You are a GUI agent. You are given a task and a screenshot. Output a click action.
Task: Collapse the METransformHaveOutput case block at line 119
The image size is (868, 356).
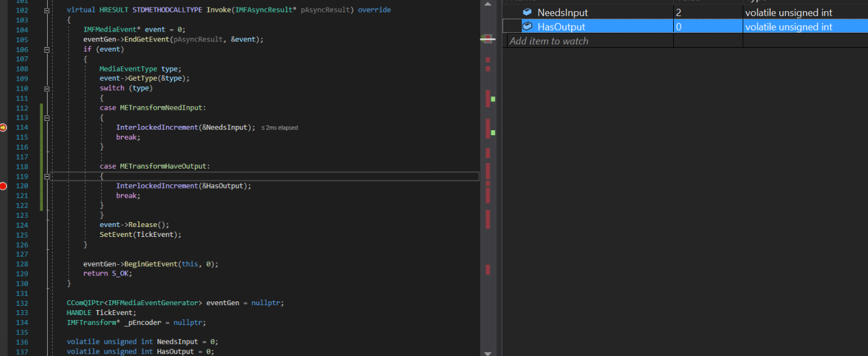(x=47, y=177)
